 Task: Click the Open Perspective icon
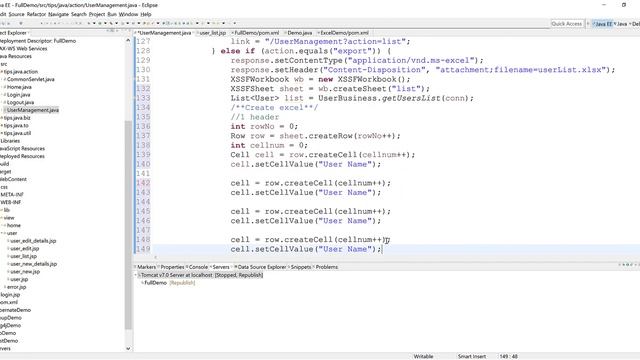(588, 24)
